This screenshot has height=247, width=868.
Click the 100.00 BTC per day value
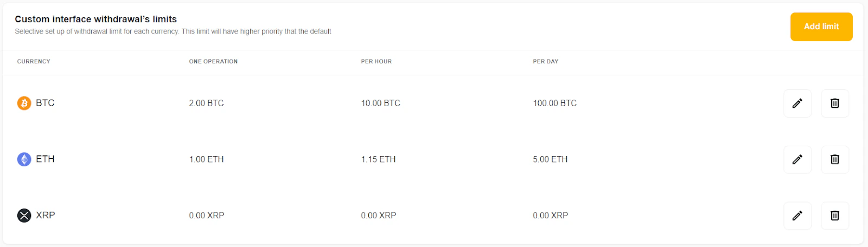555,103
